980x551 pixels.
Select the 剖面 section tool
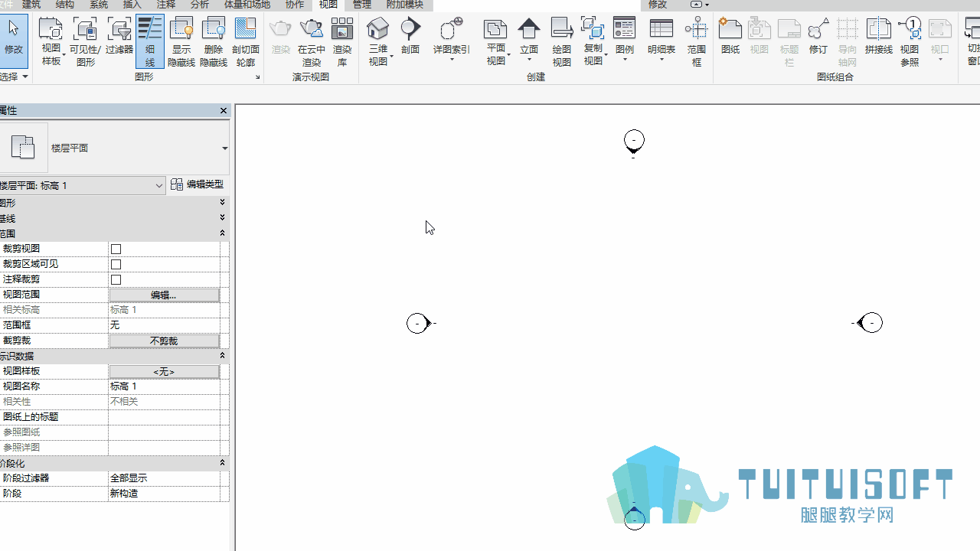tap(410, 37)
